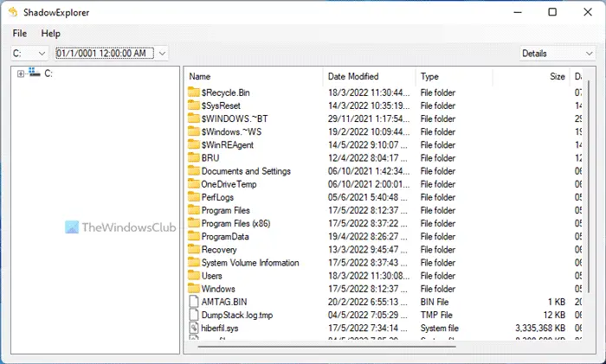Select the $Windows.~WS name text
The width and height of the screenshot is (606, 364).
[x=231, y=132]
